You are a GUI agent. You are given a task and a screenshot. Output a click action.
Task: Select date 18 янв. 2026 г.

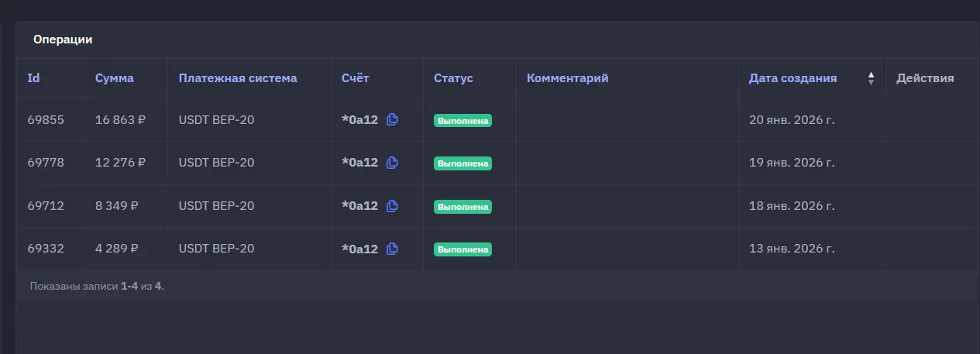[792, 206]
